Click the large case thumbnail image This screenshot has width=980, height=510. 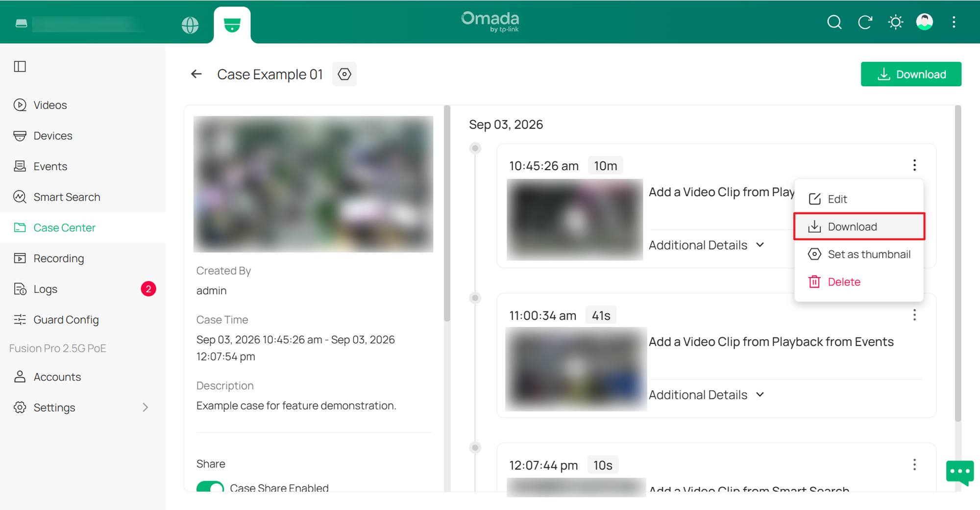(x=313, y=184)
